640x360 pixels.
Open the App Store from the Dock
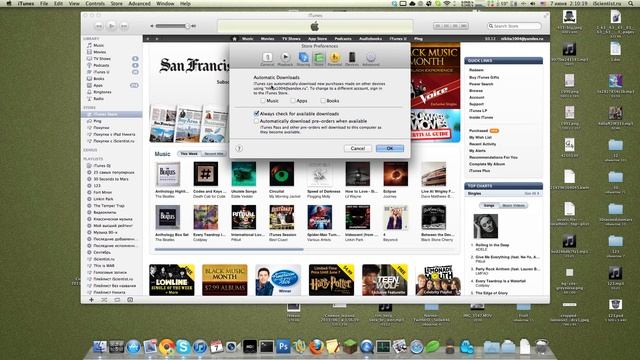(x=133, y=347)
